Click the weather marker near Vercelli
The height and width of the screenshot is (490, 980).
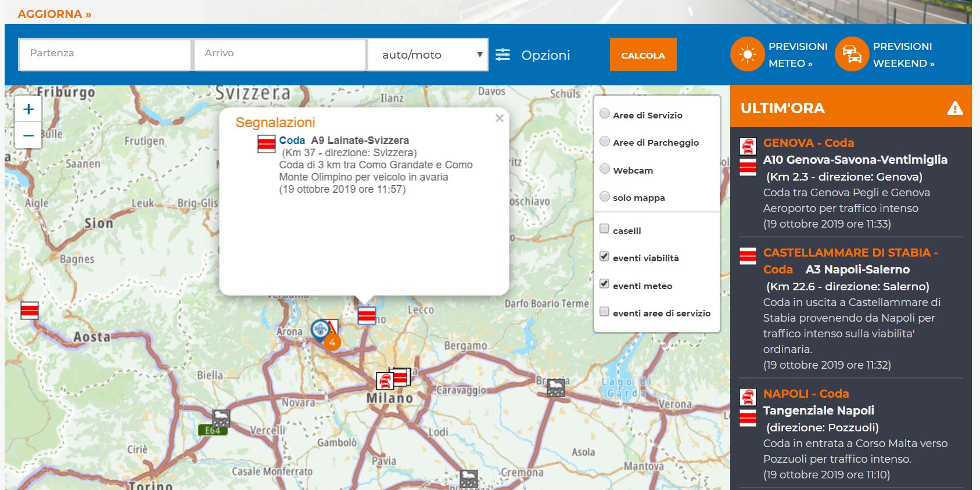click(221, 418)
